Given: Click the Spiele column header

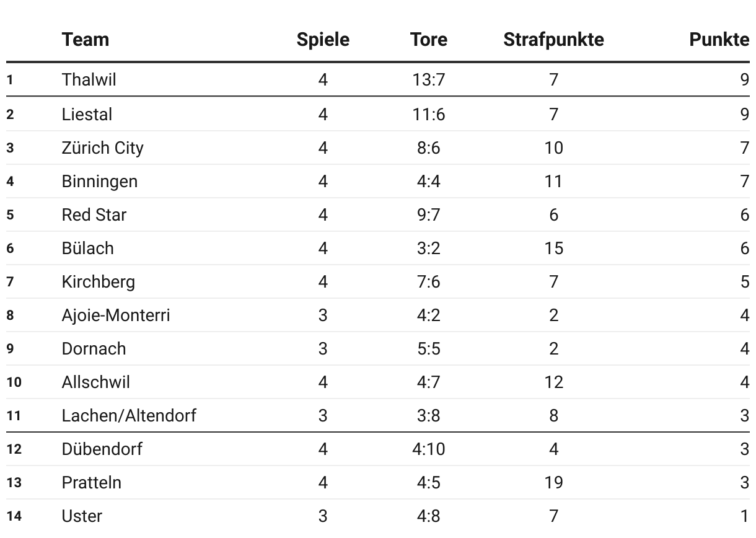Looking at the screenshot, I should 323,40.
